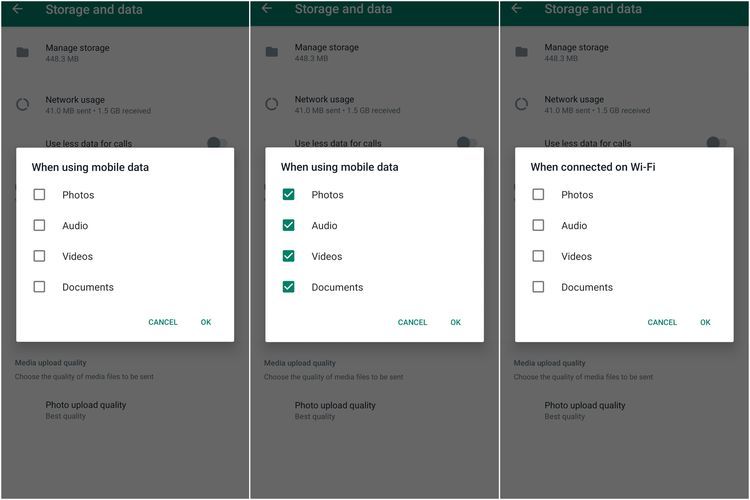
Task: Open Network usage in the middle screen
Action: [374, 104]
